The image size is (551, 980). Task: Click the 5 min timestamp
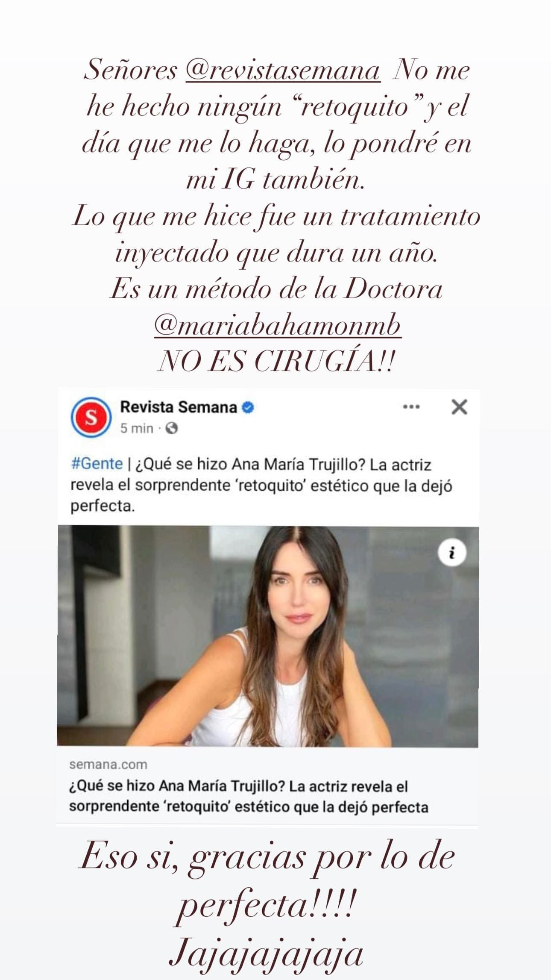tap(137, 428)
